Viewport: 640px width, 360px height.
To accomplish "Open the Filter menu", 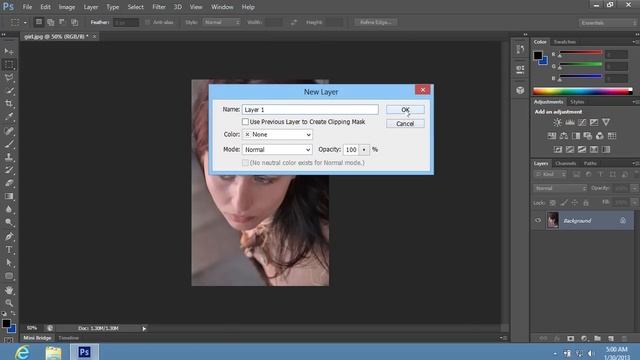I will coord(159,7).
